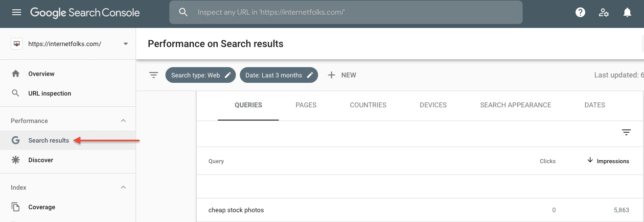Edit the Search type: Web filter
Viewport: 644px width, 222px height.
pyautogui.click(x=201, y=75)
